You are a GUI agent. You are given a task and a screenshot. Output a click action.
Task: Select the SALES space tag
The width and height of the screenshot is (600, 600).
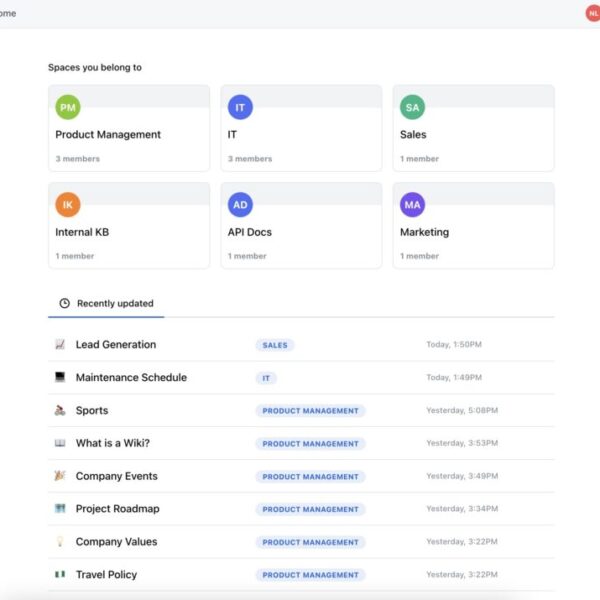pyautogui.click(x=275, y=345)
